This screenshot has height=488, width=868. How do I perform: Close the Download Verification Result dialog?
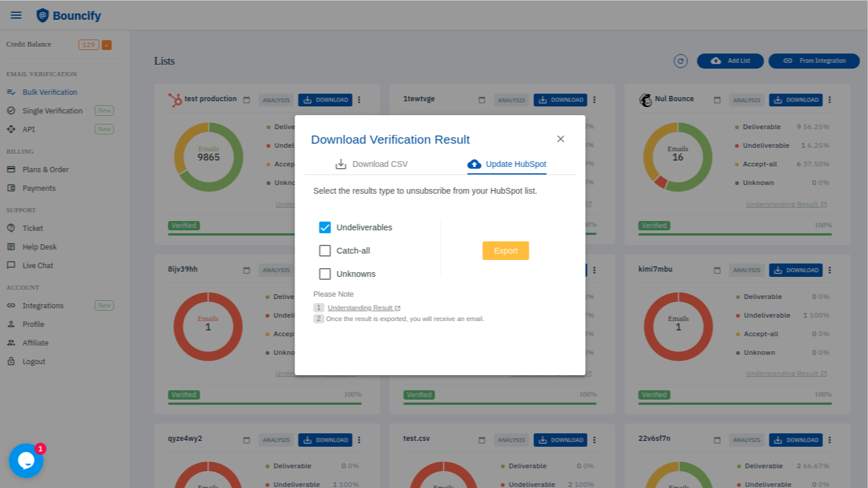pyautogui.click(x=560, y=139)
